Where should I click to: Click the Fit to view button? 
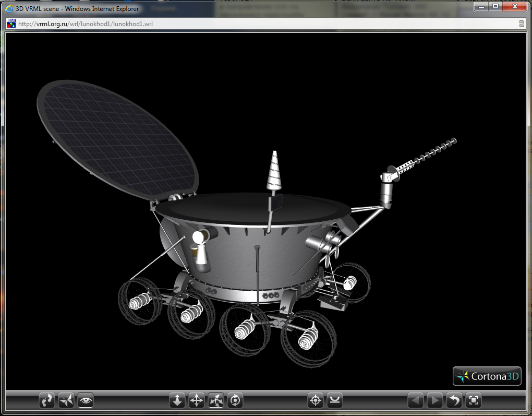pyautogui.click(x=474, y=400)
